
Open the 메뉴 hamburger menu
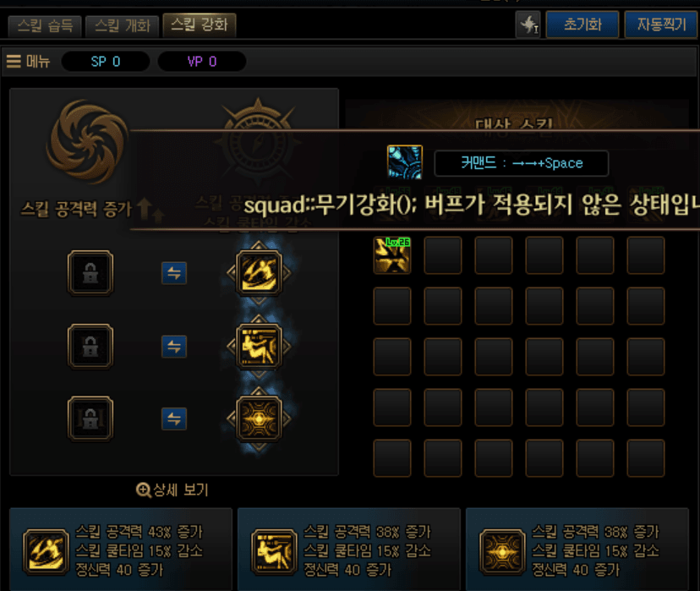[28, 61]
